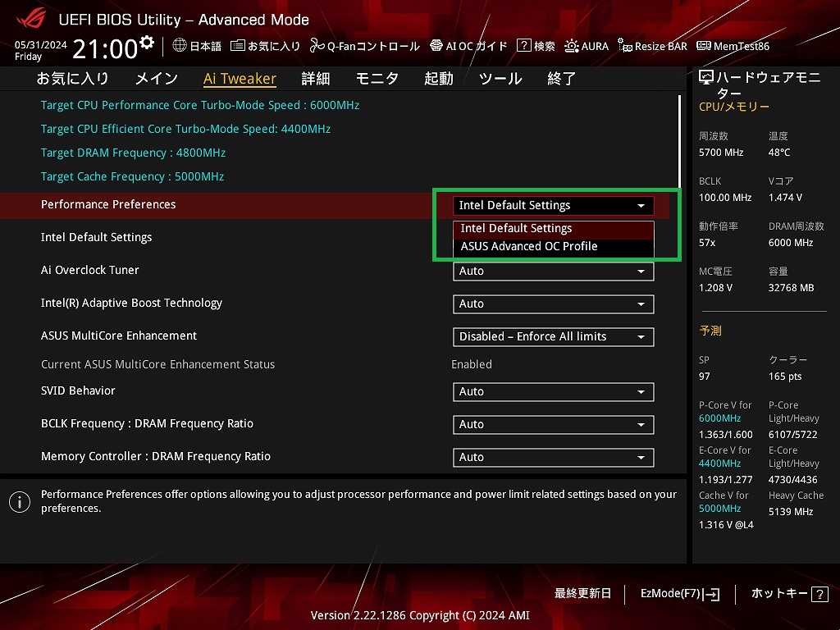
Task: Open the 起動 tab
Action: coord(439,79)
